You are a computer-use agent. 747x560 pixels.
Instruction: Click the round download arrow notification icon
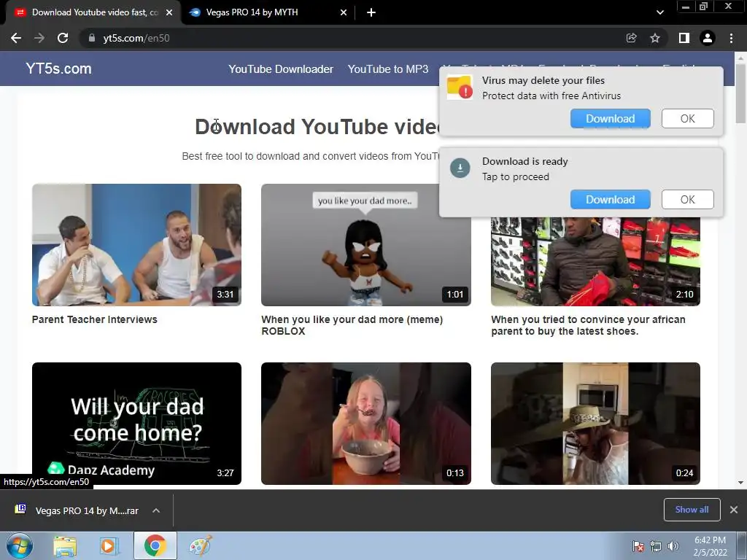(x=460, y=168)
